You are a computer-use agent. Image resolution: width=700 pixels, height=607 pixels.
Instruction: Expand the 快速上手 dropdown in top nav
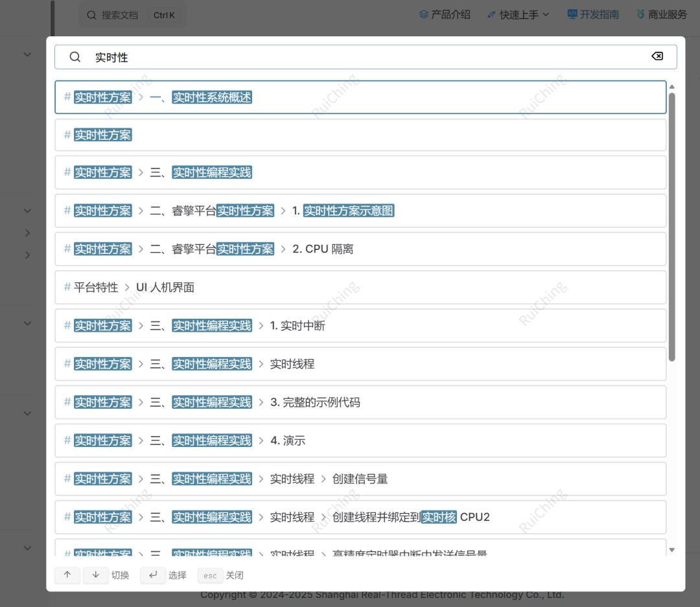519,15
